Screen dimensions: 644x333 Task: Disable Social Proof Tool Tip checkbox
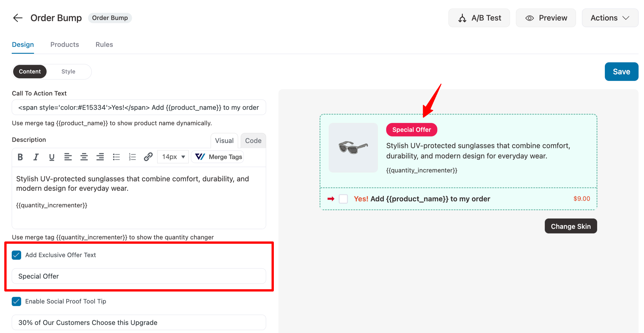[17, 301]
